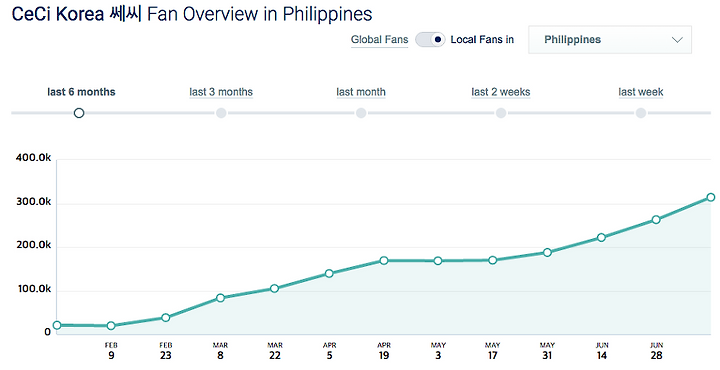Click the Feb 23 data point
The image size is (720, 370).
coord(166,317)
